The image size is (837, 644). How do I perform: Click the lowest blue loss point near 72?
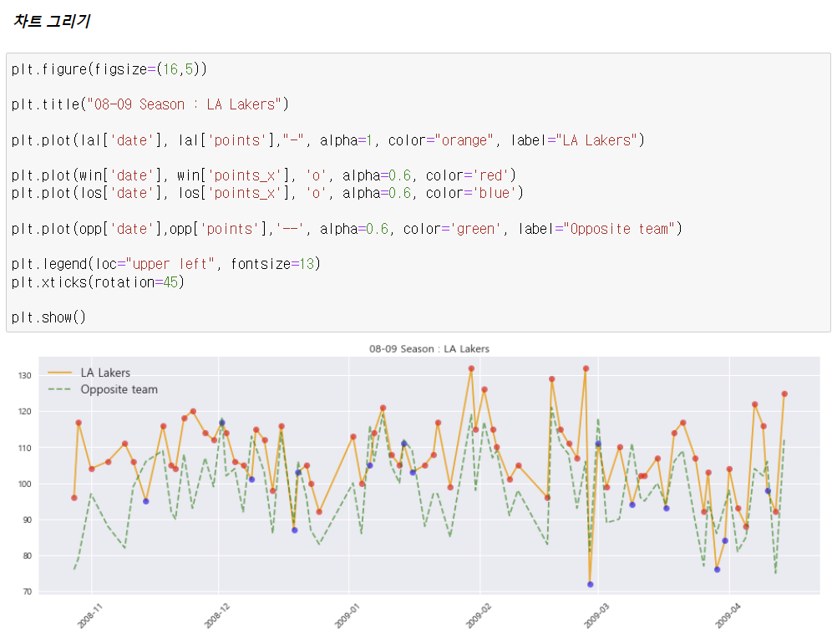pos(590,584)
